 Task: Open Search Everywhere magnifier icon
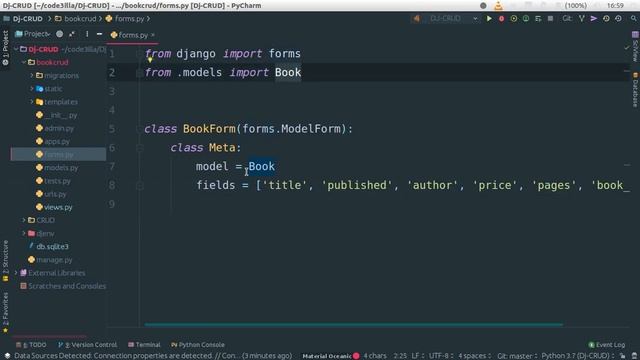[x=633, y=19]
